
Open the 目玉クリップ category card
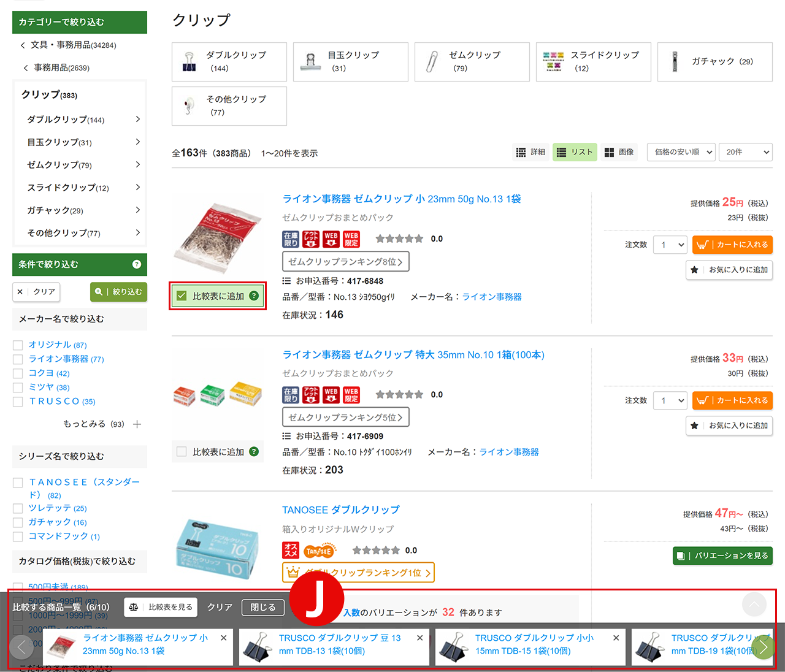point(351,62)
